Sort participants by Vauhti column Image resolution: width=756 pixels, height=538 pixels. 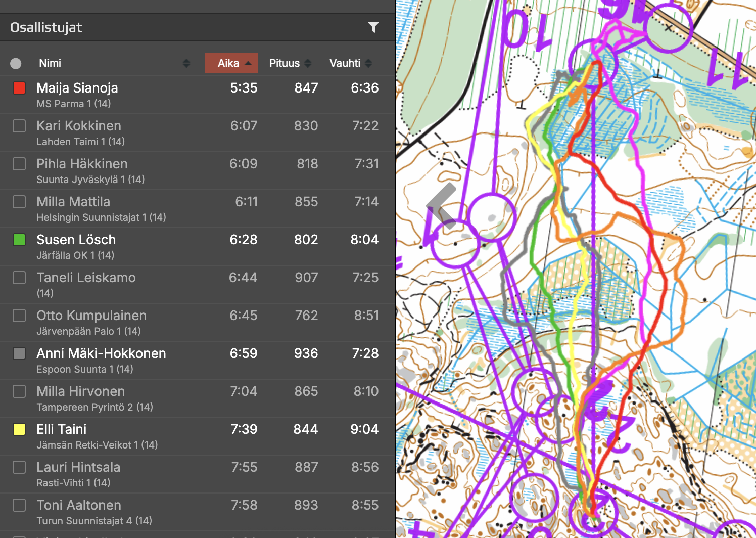pos(345,63)
